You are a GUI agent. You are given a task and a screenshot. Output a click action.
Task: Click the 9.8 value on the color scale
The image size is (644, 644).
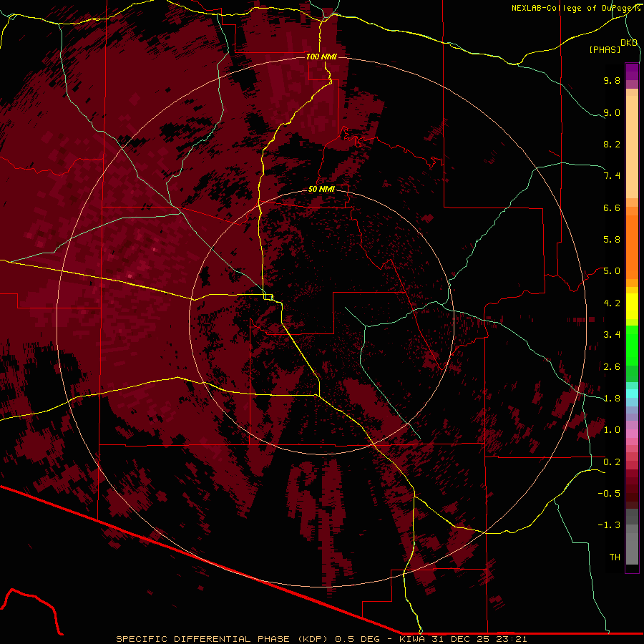[x=612, y=80]
